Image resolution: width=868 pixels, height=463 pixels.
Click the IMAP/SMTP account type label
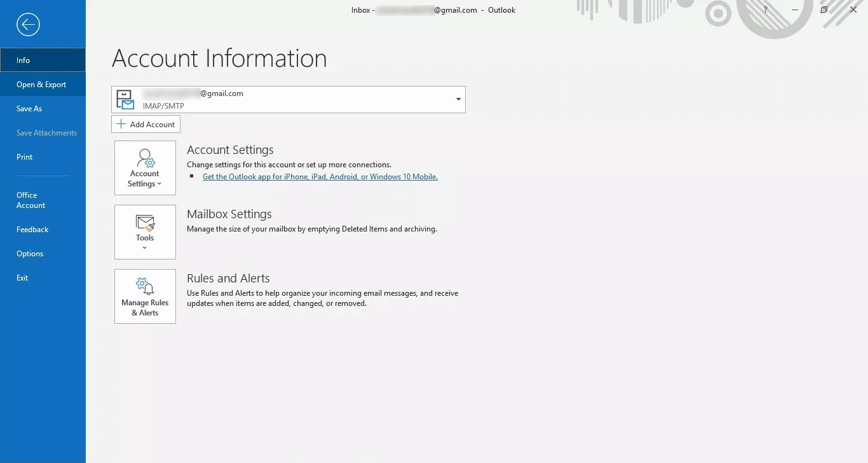point(163,106)
